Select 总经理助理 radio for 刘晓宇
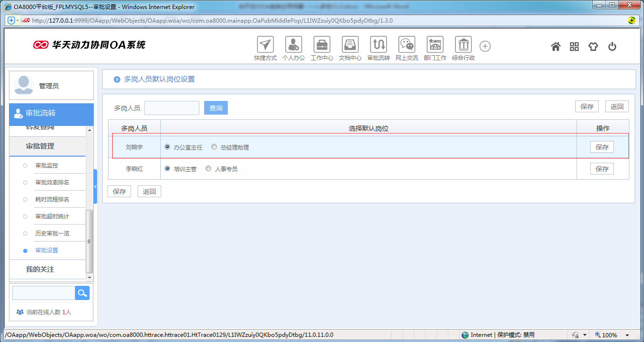 coord(214,147)
